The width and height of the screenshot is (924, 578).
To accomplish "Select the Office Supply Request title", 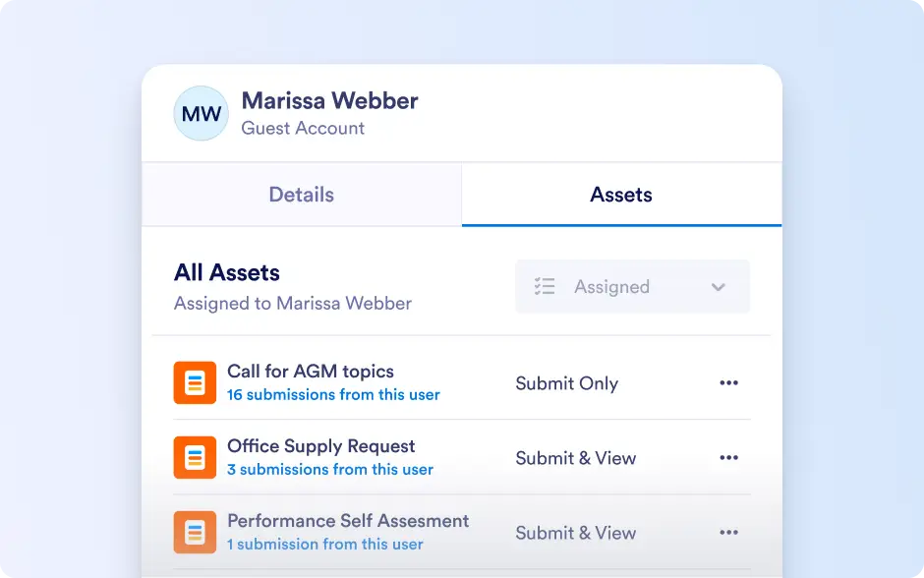I will [x=321, y=446].
